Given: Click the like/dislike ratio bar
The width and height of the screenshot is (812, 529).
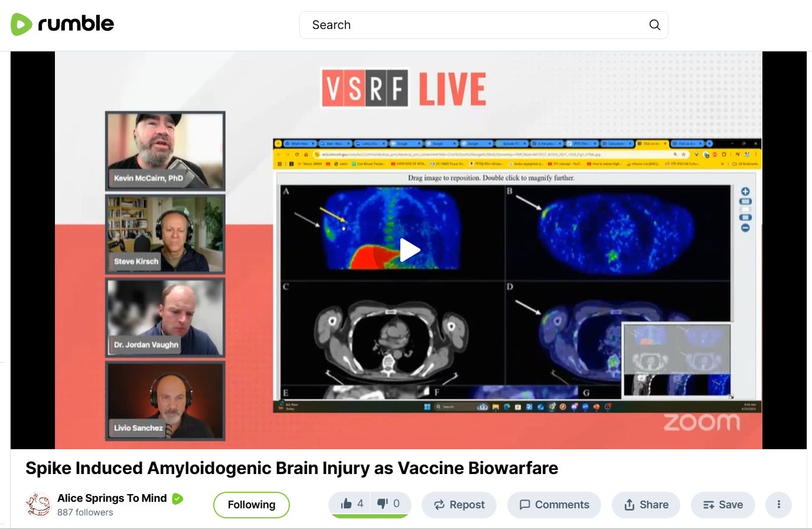Looking at the screenshot, I should click(x=370, y=517).
